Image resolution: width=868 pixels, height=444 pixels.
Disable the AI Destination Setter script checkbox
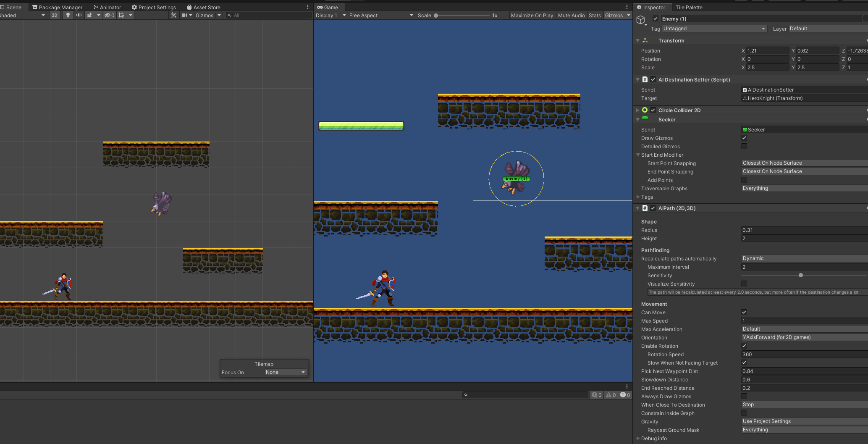[653, 79]
